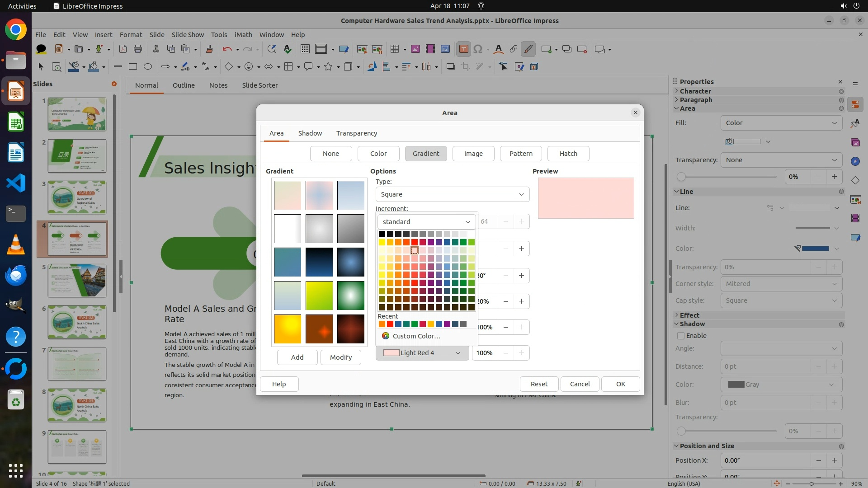Click the Insert Special Character icon
This screenshot has width=868, height=488.
(478, 49)
